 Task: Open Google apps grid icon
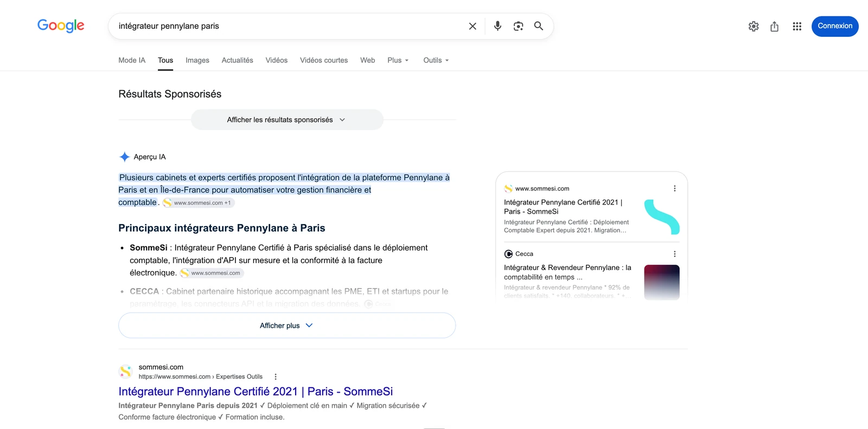pos(797,26)
